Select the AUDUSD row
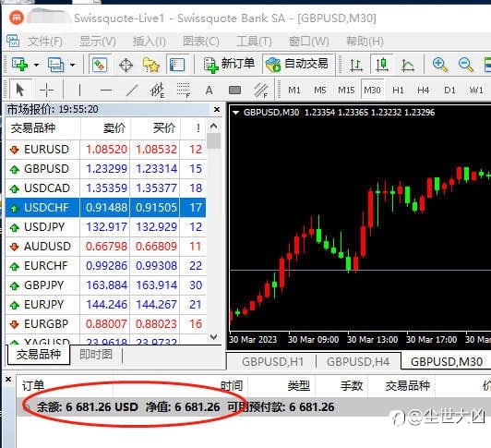491x448 pixels. point(105,247)
